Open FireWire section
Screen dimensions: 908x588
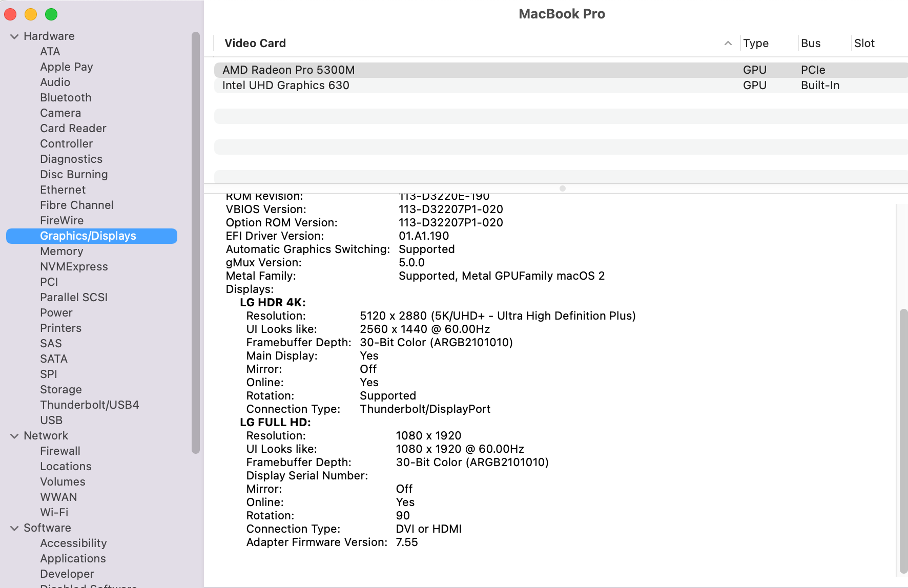(x=62, y=221)
